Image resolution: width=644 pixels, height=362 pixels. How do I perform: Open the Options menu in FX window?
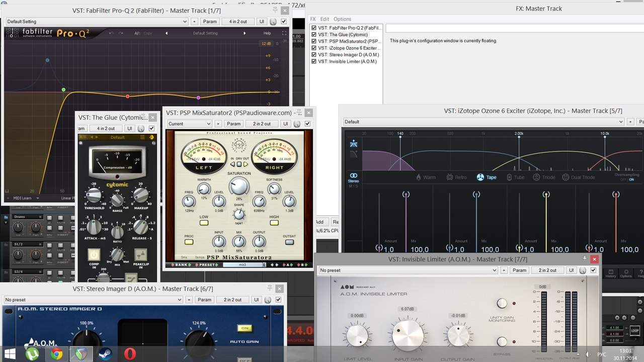(343, 19)
